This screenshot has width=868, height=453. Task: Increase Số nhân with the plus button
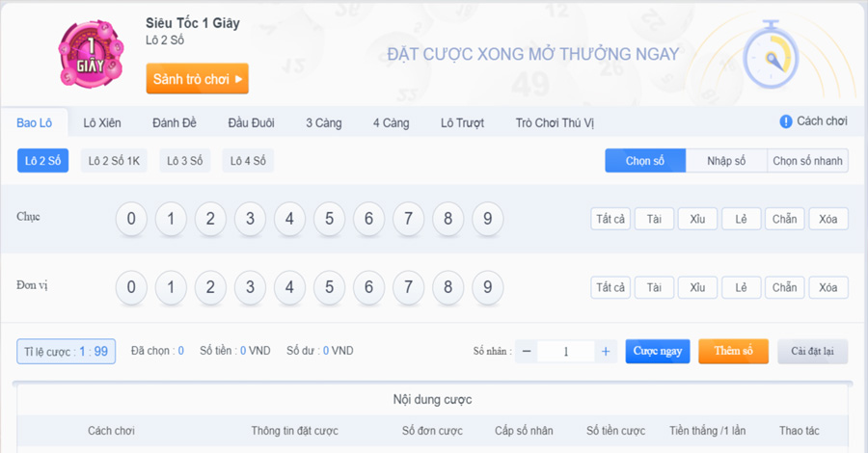[606, 351]
